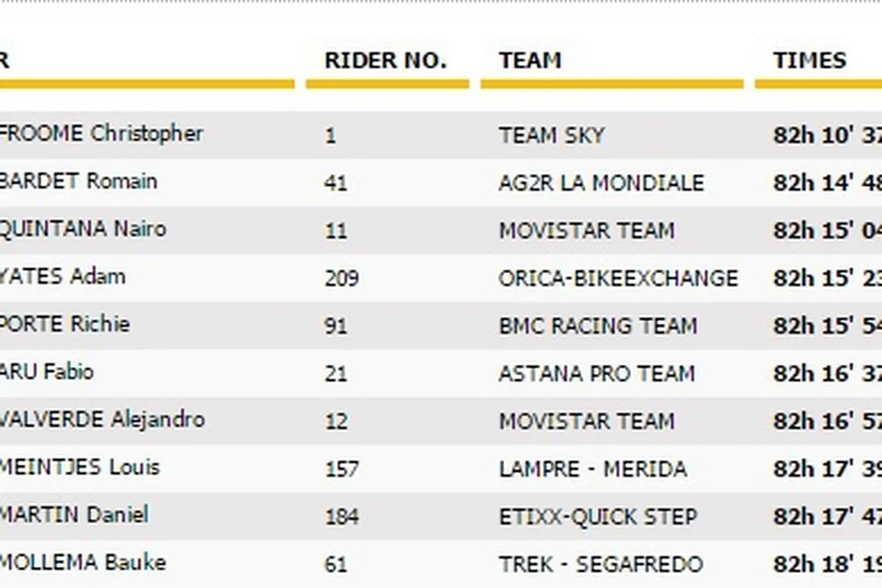Open rider FROOME Christopher
The height and width of the screenshot is (588, 882).
[x=101, y=134]
